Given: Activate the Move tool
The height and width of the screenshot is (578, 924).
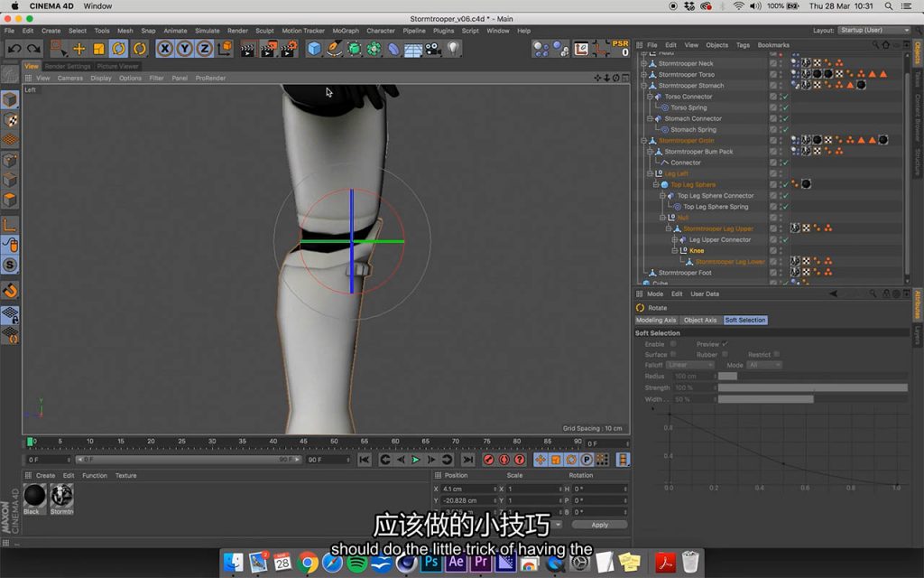Looking at the screenshot, I should [79, 49].
